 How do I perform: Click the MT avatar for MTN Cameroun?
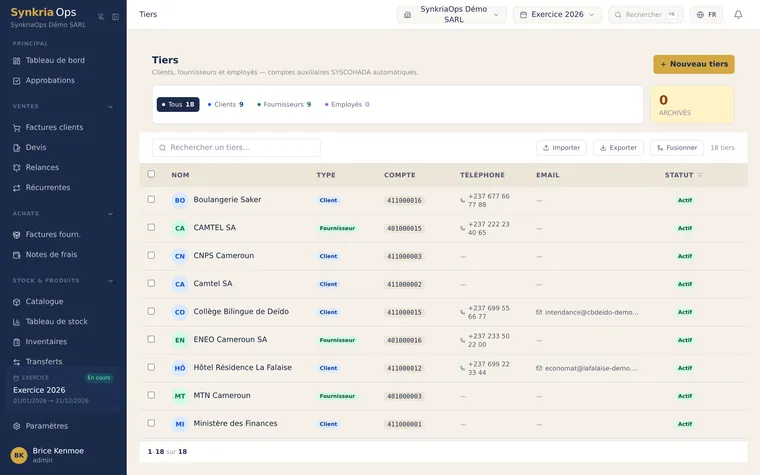click(180, 396)
